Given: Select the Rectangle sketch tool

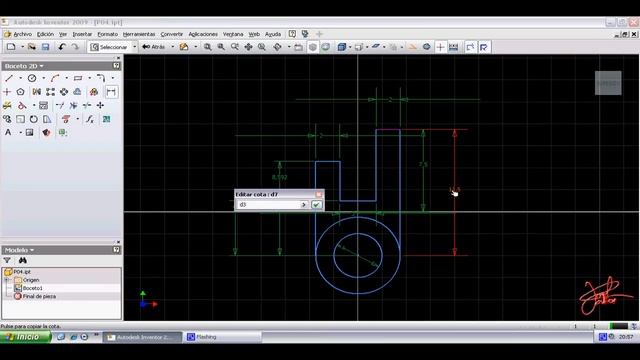Looking at the screenshot, I should (x=78, y=78).
